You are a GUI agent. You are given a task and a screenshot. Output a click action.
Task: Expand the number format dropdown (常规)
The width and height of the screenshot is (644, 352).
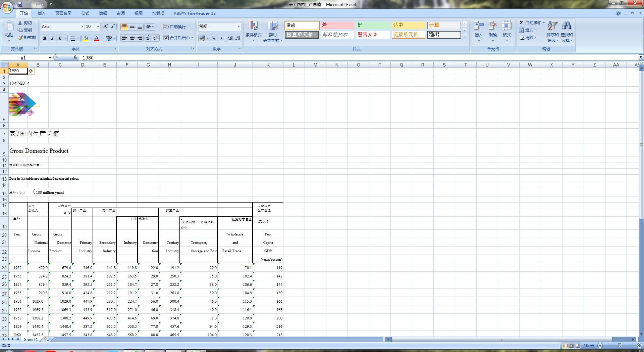pos(238,27)
